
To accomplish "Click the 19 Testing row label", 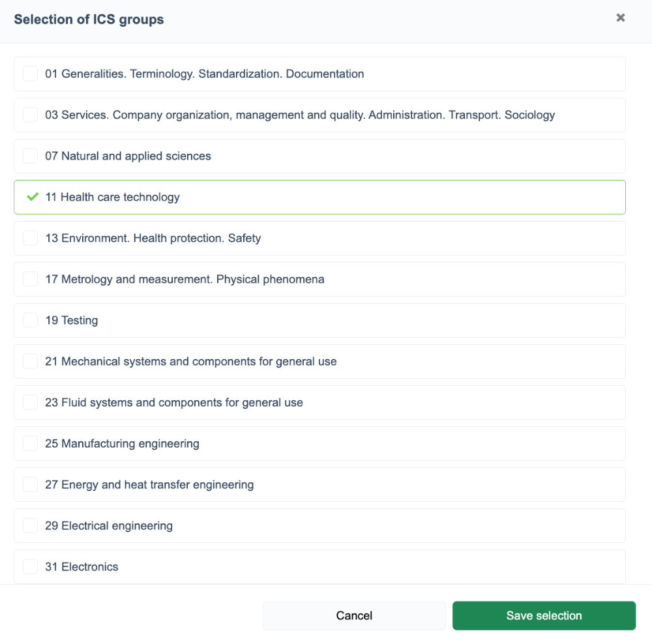I will click(x=72, y=320).
